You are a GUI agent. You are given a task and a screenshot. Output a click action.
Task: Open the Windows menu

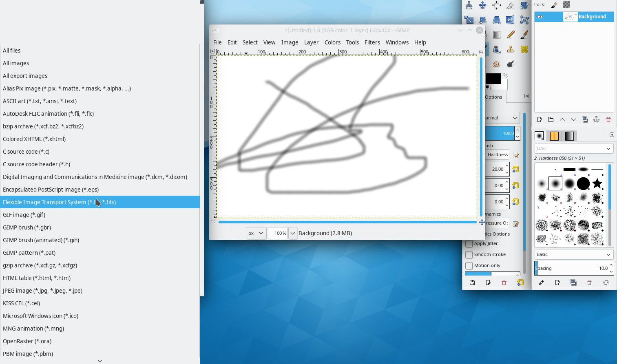pyautogui.click(x=397, y=42)
